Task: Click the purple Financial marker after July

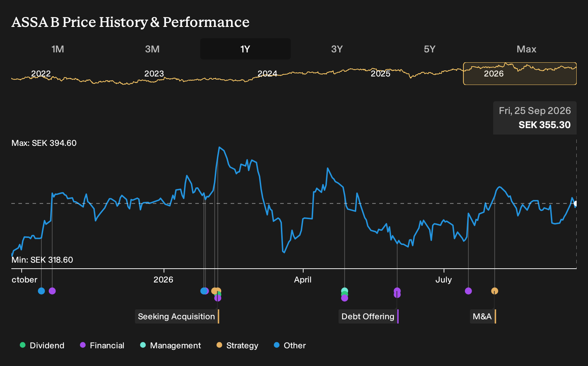Action: [x=468, y=291]
